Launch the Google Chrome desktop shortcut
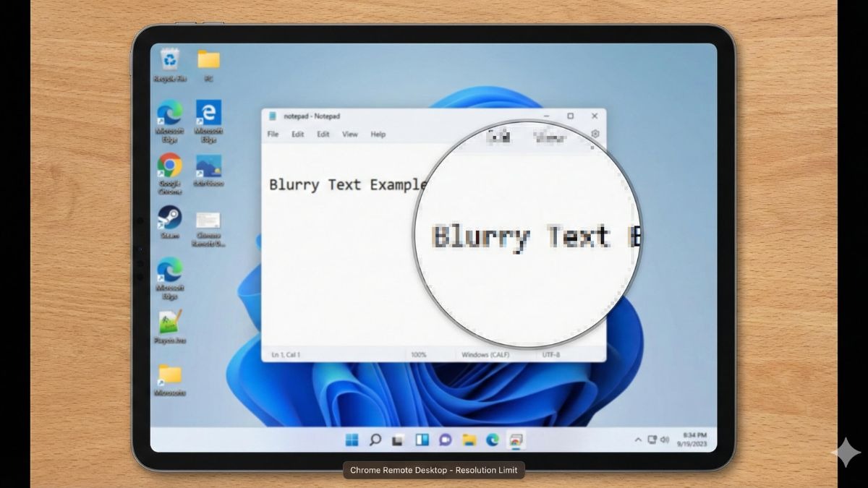This screenshot has height=488, width=868. tap(169, 165)
